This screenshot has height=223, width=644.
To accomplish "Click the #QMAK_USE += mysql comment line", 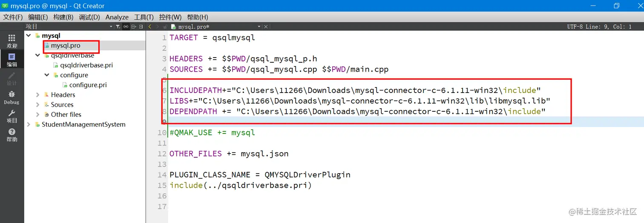I will (x=212, y=133).
